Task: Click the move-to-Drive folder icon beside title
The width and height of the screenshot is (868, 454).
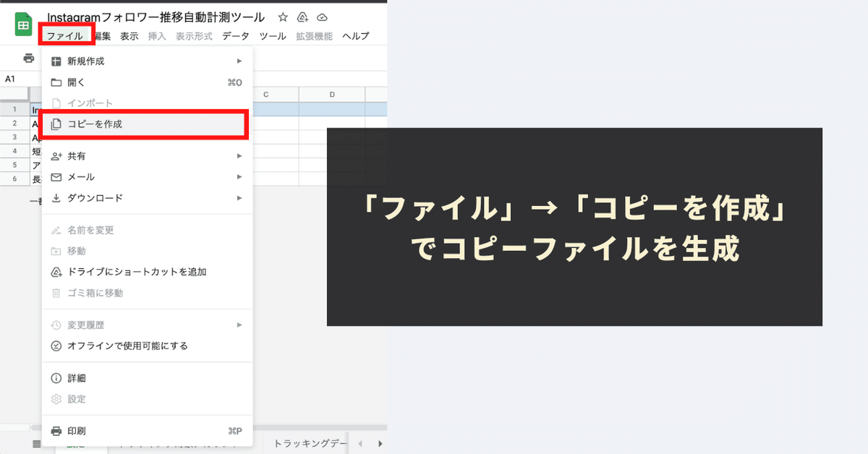Action: (x=302, y=17)
